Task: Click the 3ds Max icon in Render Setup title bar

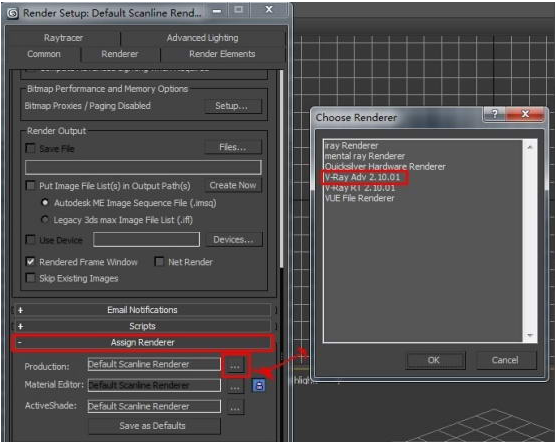Action: point(13,13)
